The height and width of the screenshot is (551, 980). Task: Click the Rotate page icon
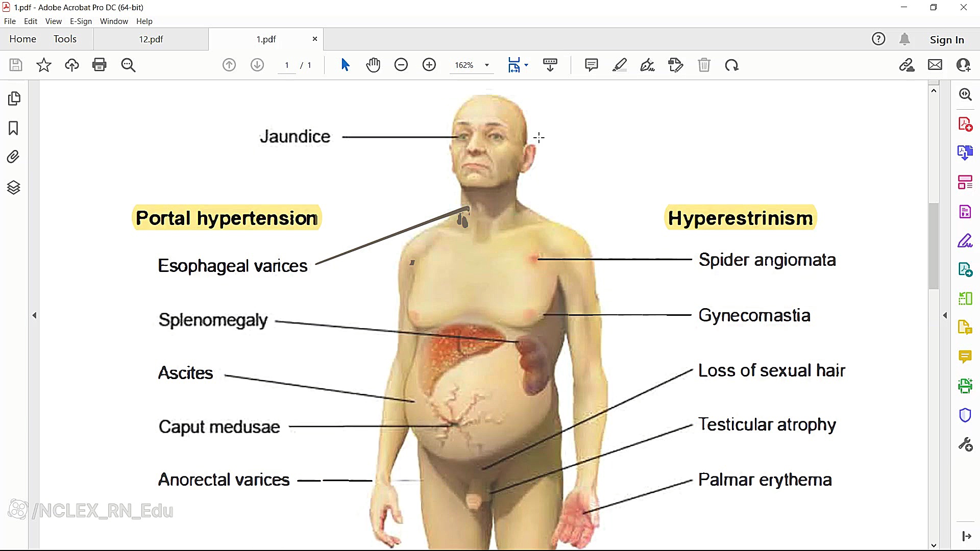(731, 65)
